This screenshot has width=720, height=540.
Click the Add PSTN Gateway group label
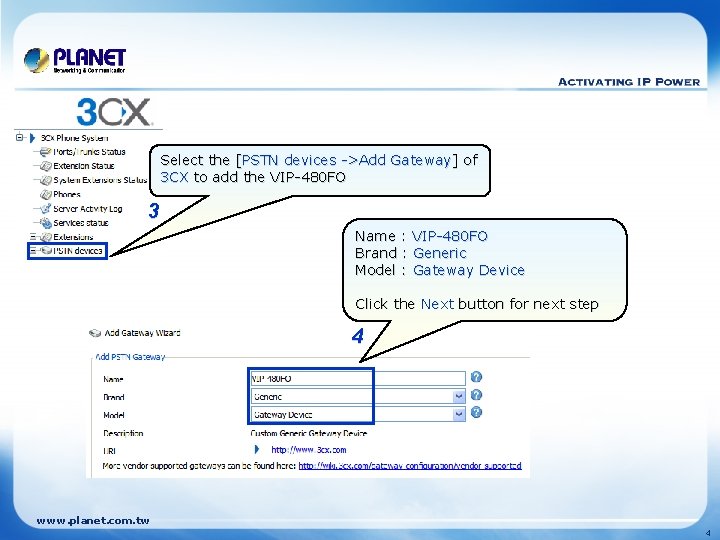point(130,357)
